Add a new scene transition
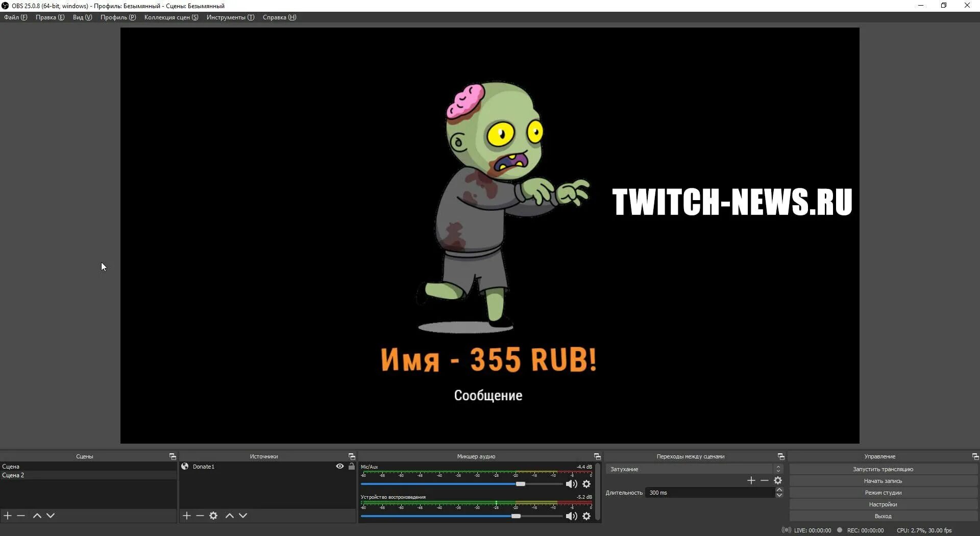The width and height of the screenshot is (980, 536). (x=751, y=480)
